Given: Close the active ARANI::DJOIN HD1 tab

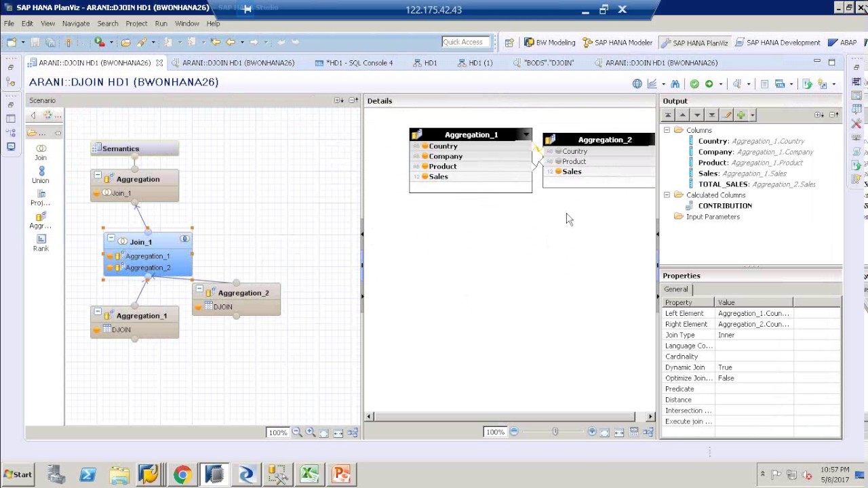Looking at the screenshot, I should point(159,63).
